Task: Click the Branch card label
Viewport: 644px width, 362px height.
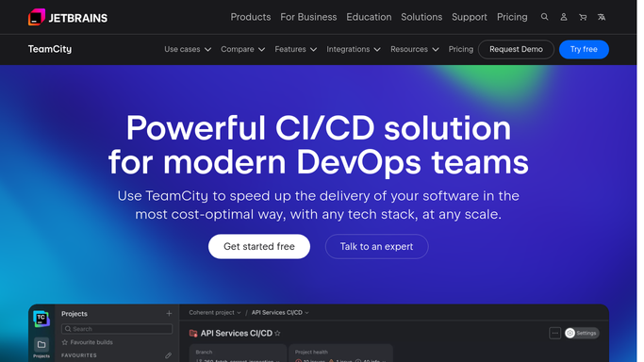Action: point(204,353)
